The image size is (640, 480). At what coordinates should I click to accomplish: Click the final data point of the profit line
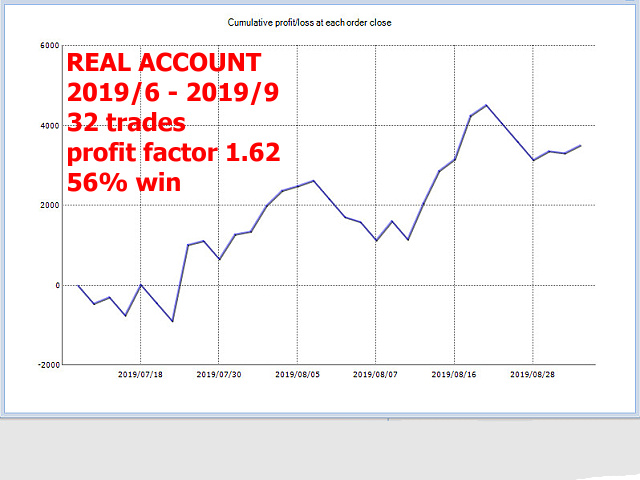pyautogui.click(x=580, y=145)
